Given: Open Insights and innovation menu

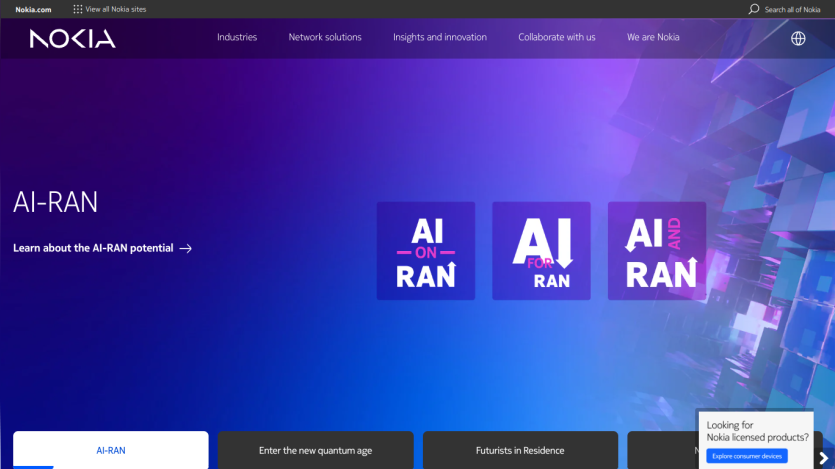Looking at the screenshot, I should (440, 37).
